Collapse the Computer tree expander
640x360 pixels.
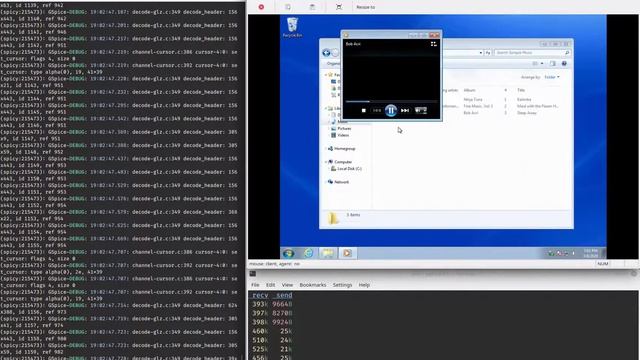click(326, 162)
